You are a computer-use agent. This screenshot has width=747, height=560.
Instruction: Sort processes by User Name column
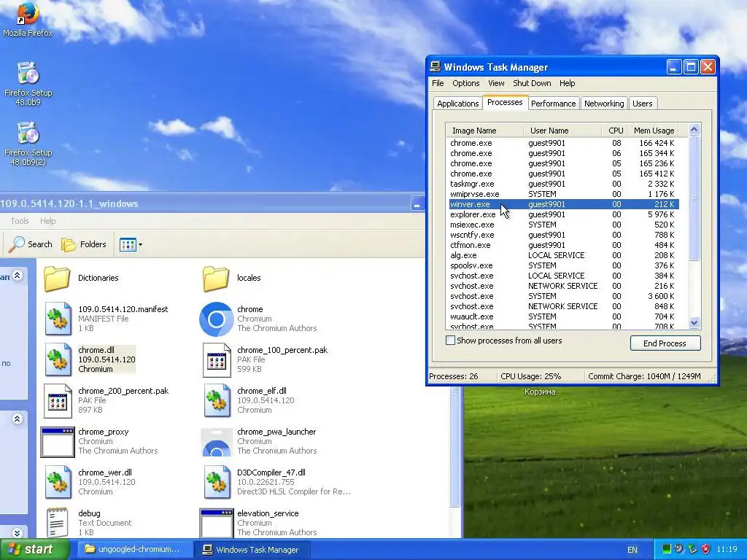(562, 130)
